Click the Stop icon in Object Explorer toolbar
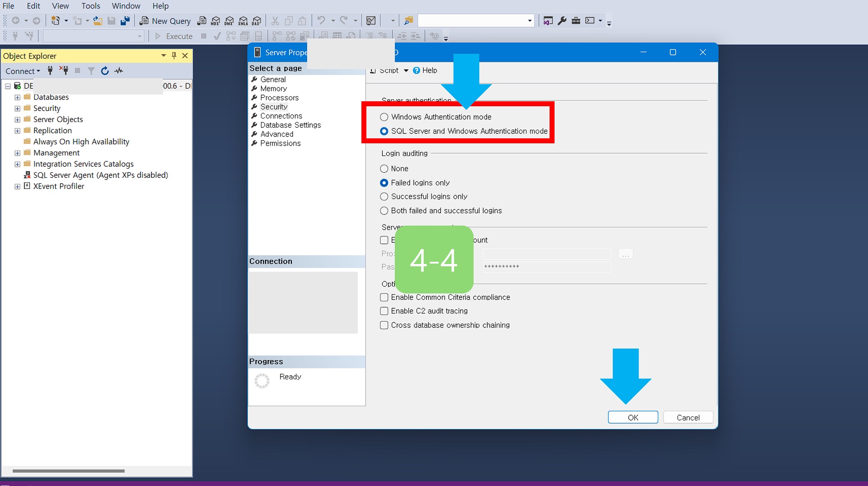 [x=77, y=71]
